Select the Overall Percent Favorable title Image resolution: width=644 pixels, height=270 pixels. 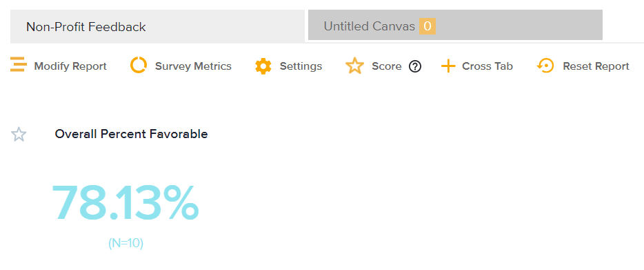(132, 134)
